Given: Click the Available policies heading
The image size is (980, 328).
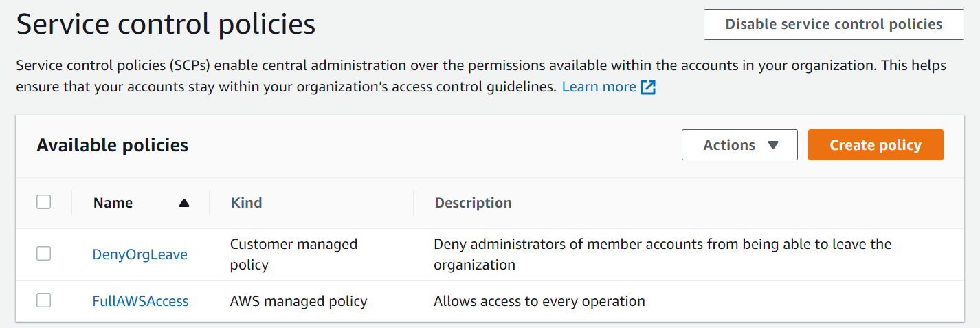Looking at the screenshot, I should click(x=113, y=145).
